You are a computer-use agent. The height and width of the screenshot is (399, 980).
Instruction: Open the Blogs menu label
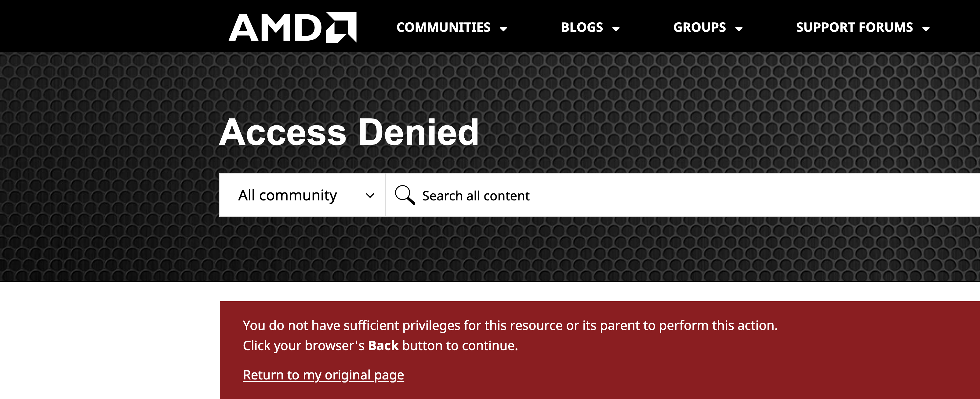582,27
